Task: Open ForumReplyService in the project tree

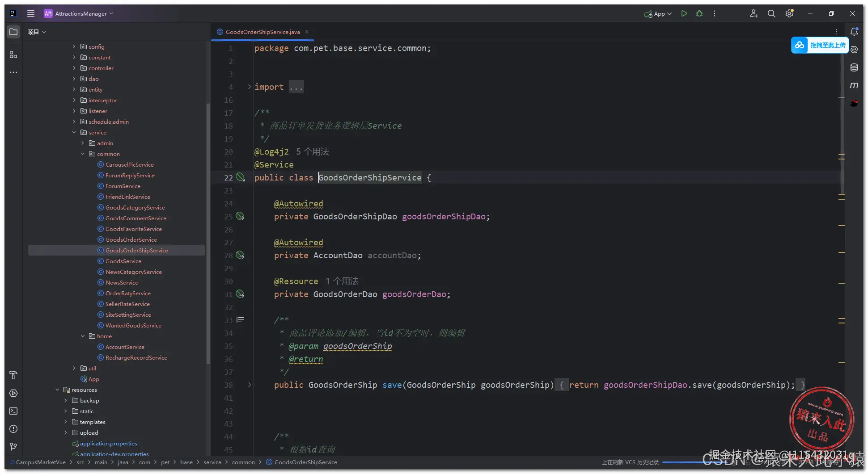Action: 130,175
